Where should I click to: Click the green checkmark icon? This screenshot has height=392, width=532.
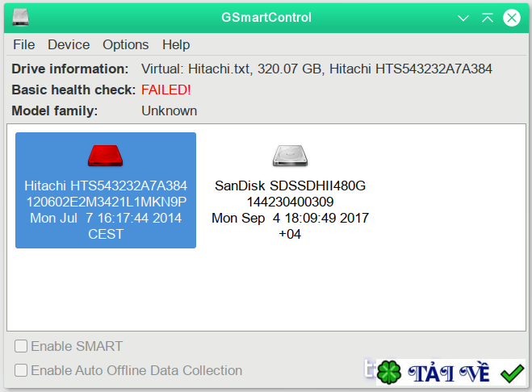(512, 373)
